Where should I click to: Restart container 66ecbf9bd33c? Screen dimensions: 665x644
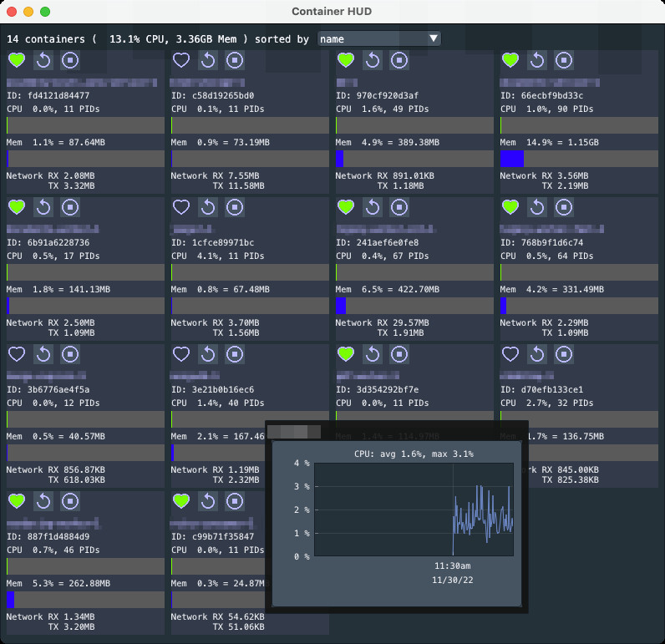(537, 60)
